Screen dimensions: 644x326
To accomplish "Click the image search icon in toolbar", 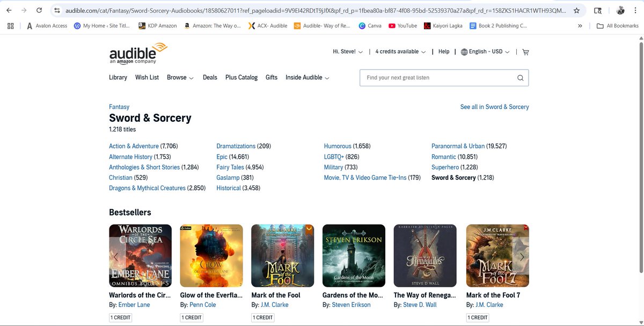I will 598,10.
